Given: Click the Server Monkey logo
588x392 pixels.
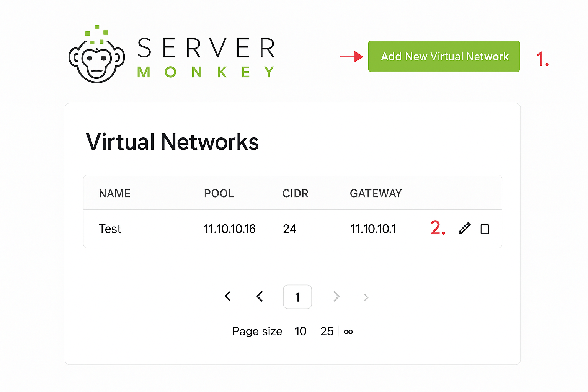Looking at the screenshot, I should pos(171,54).
